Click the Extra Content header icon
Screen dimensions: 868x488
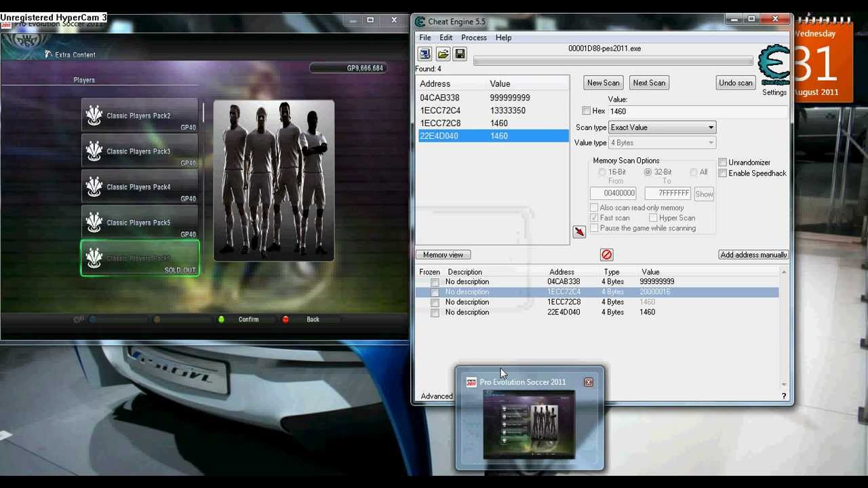(x=48, y=54)
